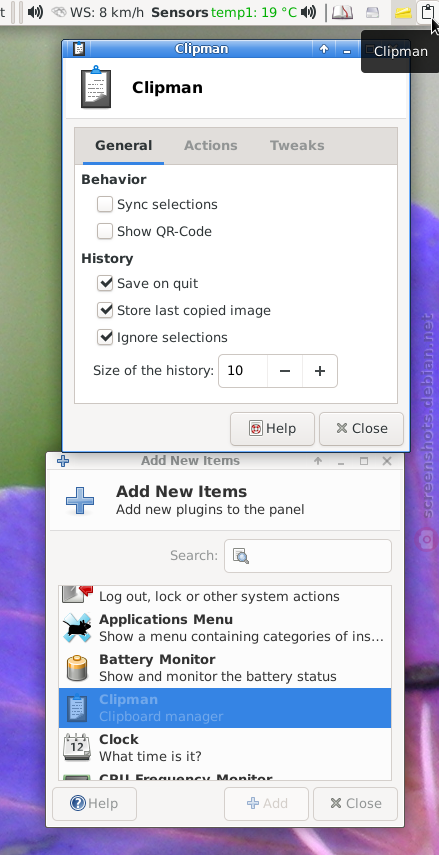Switch to the Actions tab
Image resolution: width=439 pixels, height=855 pixels.
[x=211, y=146]
